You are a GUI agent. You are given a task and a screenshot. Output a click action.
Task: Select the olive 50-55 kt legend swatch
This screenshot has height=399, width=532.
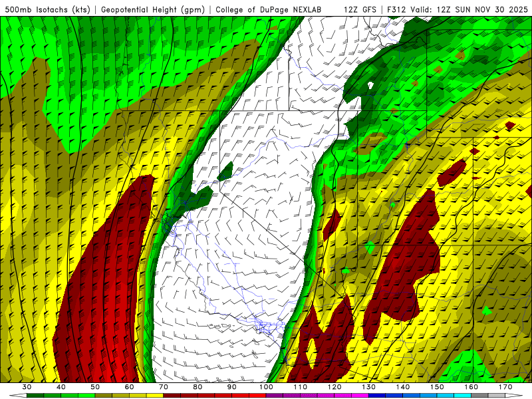click(x=104, y=396)
